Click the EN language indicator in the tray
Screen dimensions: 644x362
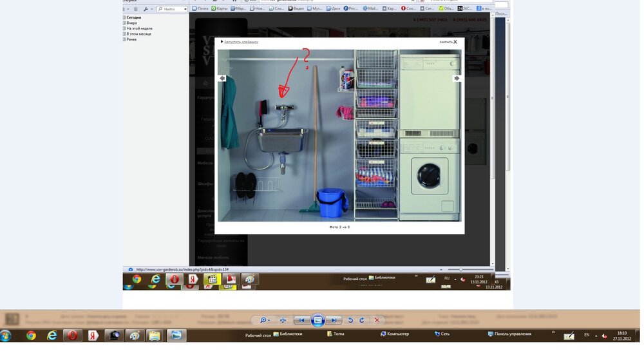[x=587, y=335]
